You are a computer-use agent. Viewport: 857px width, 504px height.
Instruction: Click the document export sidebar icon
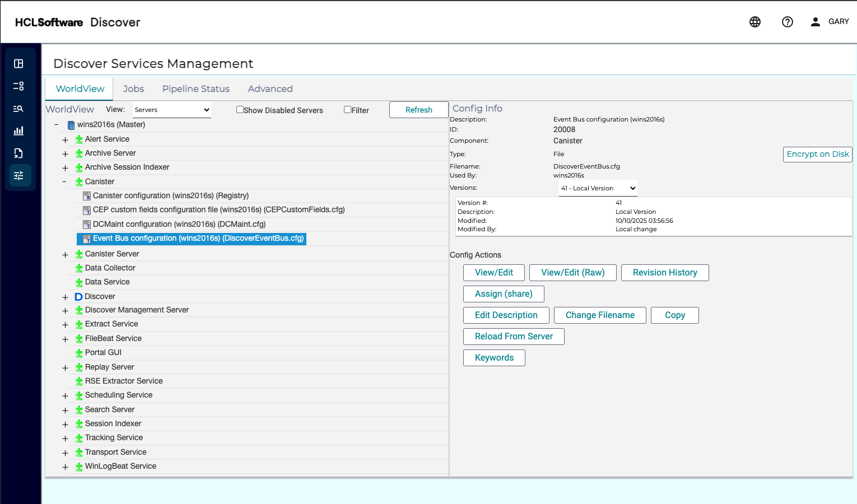18,153
